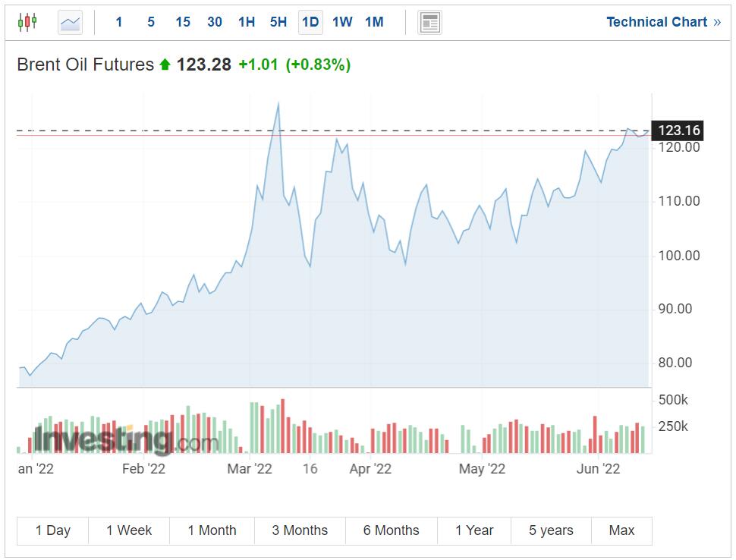Viewport: 736px width, 560px height.
Task: Select the candlestick chart type icon
Action: [27, 22]
